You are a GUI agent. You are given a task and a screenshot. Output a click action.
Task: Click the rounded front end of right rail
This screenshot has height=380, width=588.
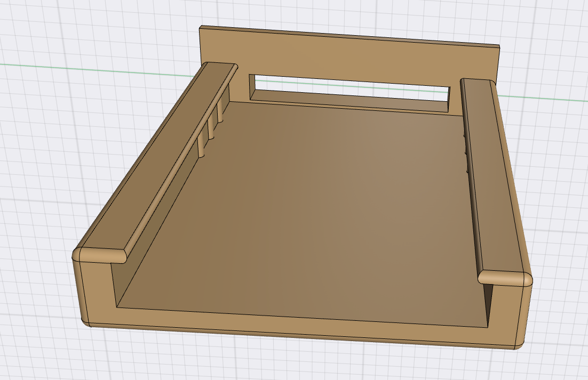coord(504,278)
